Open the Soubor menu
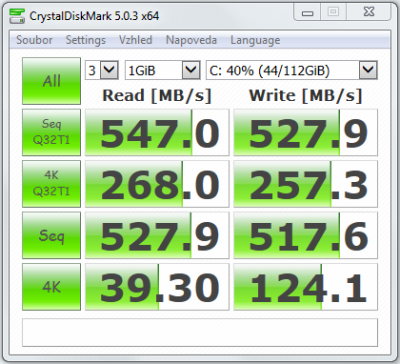400x364 pixels. pyautogui.click(x=34, y=40)
